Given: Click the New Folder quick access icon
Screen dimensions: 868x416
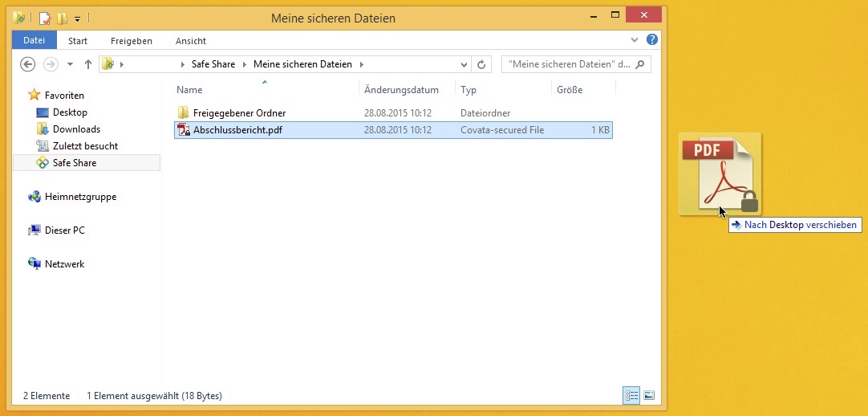Looking at the screenshot, I should tap(63, 18).
